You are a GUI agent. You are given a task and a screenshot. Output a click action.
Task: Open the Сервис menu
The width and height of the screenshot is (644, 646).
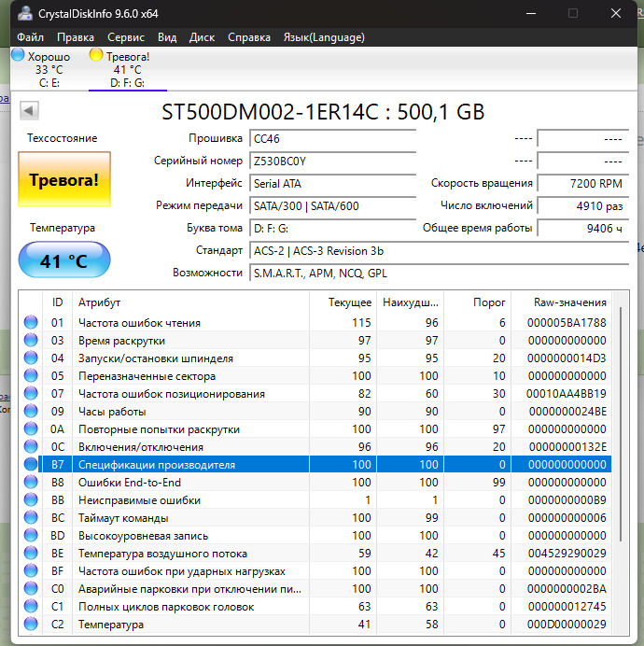126,37
